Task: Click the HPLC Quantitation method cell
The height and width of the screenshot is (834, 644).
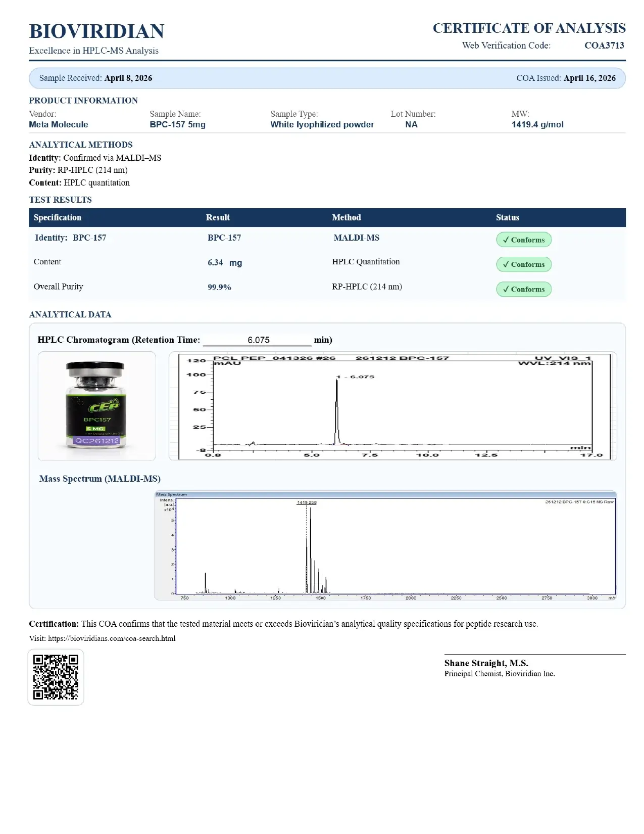Action: coord(366,262)
